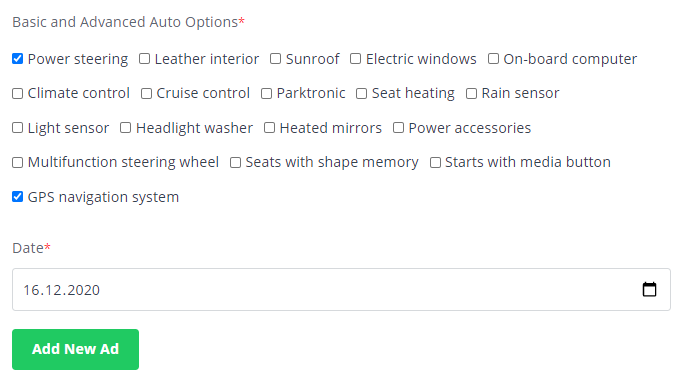Enable the Light sensor option
The width and height of the screenshot is (680, 384).
click(x=17, y=128)
